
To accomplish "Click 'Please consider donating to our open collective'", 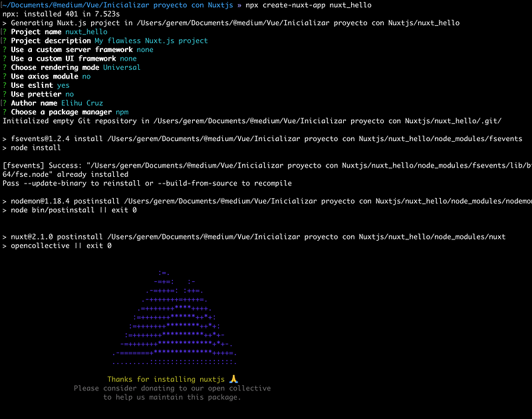I will (172, 388).
